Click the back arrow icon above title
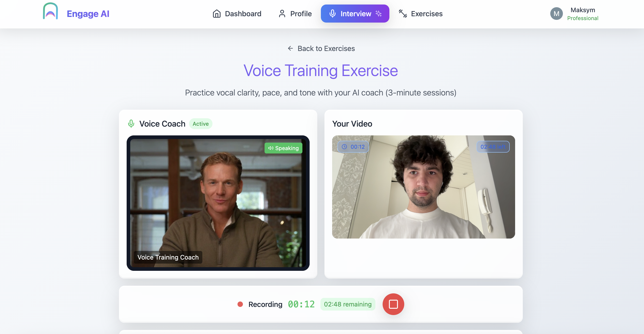This screenshot has height=334, width=644. coord(290,48)
